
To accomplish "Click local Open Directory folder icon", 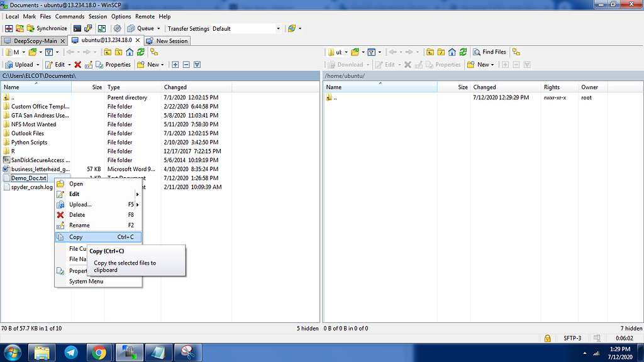I will pyautogui.click(x=33, y=52).
